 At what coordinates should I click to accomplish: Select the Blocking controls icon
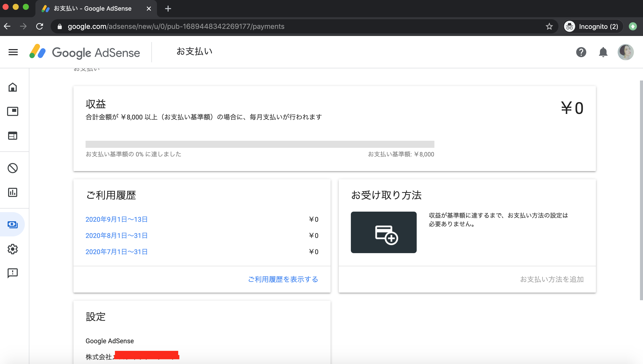(x=12, y=168)
